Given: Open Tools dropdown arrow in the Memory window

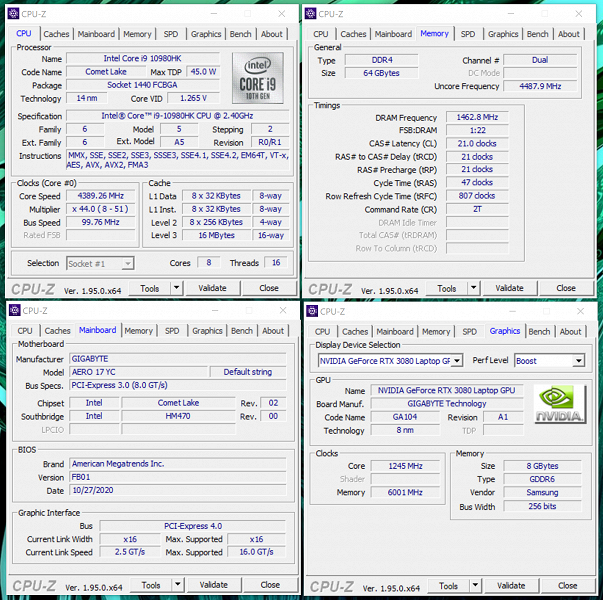Looking at the screenshot, I should click(473, 288).
